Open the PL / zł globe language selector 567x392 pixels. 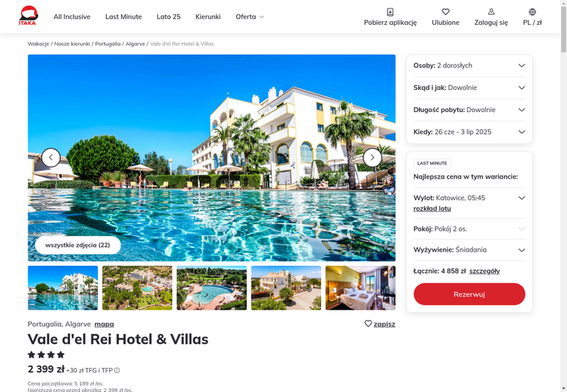532,12
